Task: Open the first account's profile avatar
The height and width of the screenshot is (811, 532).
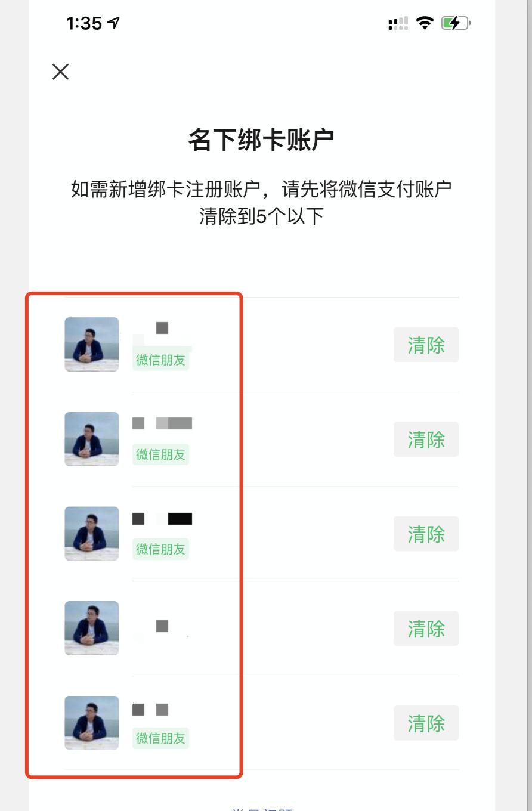Action: click(91, 345)
